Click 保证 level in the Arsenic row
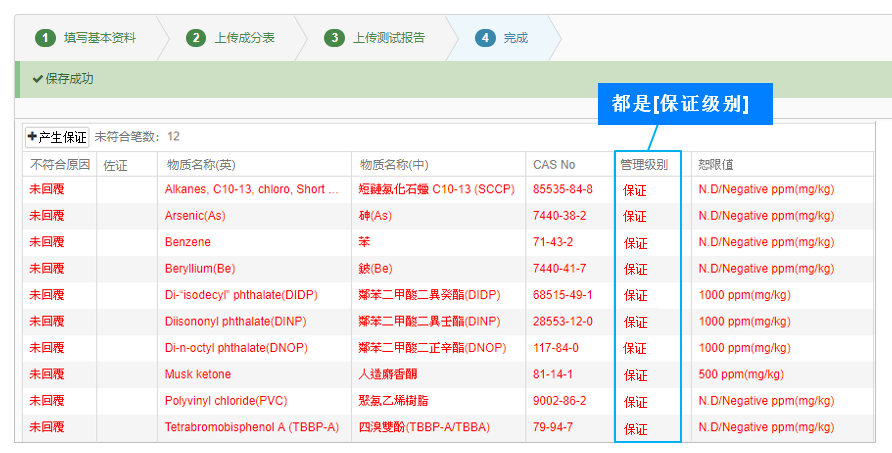Screen dimensions: 892x453 point(635,216)
